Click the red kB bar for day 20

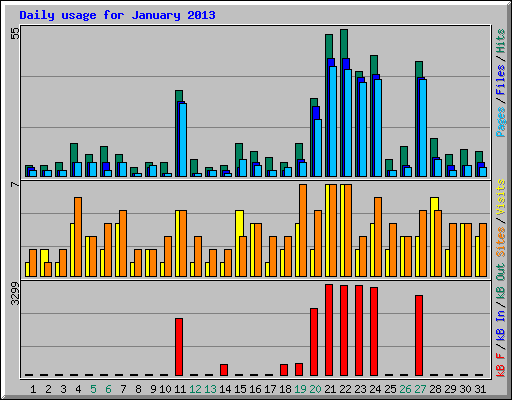(314, 342)
